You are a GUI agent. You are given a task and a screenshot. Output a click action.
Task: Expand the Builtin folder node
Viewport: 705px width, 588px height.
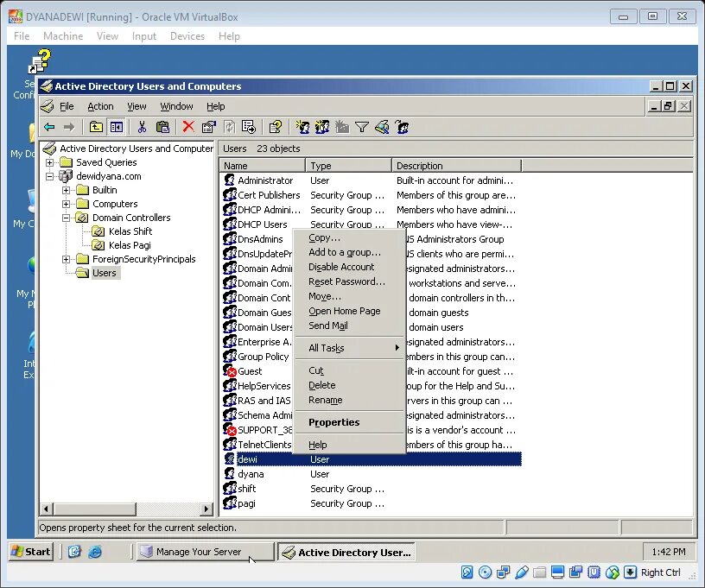coord(66,190)
